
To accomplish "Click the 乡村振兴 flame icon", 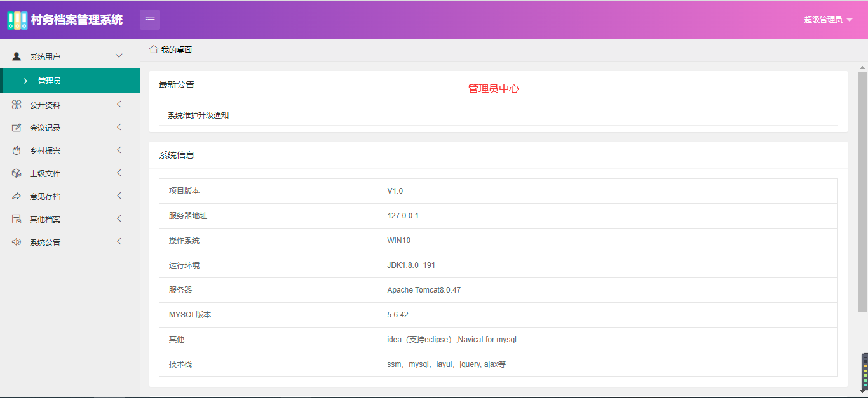I will 17,150.
